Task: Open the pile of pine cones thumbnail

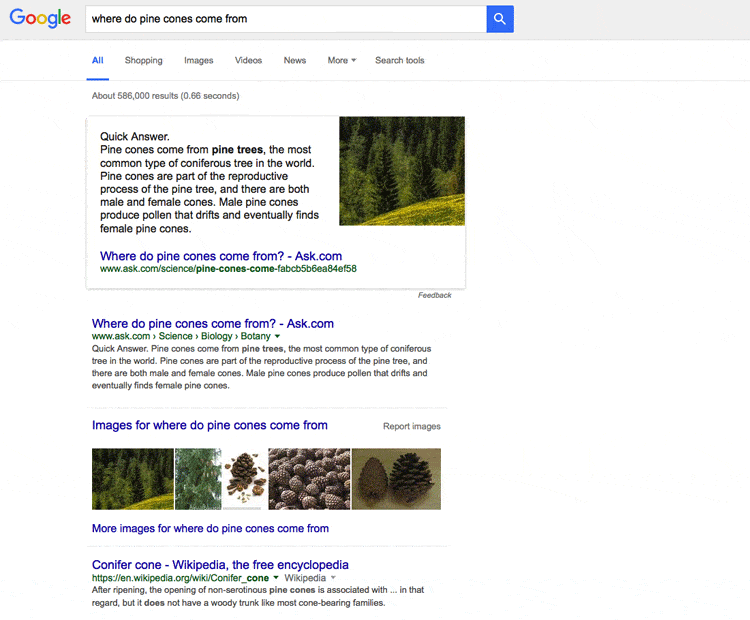Action: coord(309,479)
